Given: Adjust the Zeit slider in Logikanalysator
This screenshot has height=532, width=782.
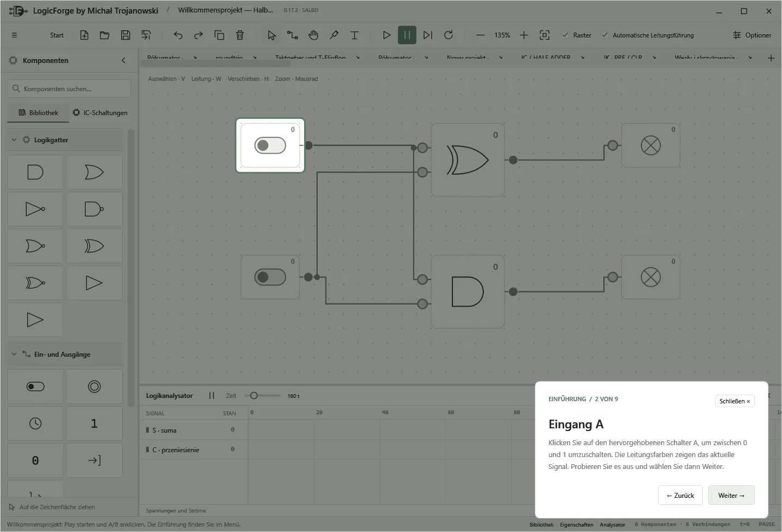Looking at the screenshot, I should click(x=254, y=396).
